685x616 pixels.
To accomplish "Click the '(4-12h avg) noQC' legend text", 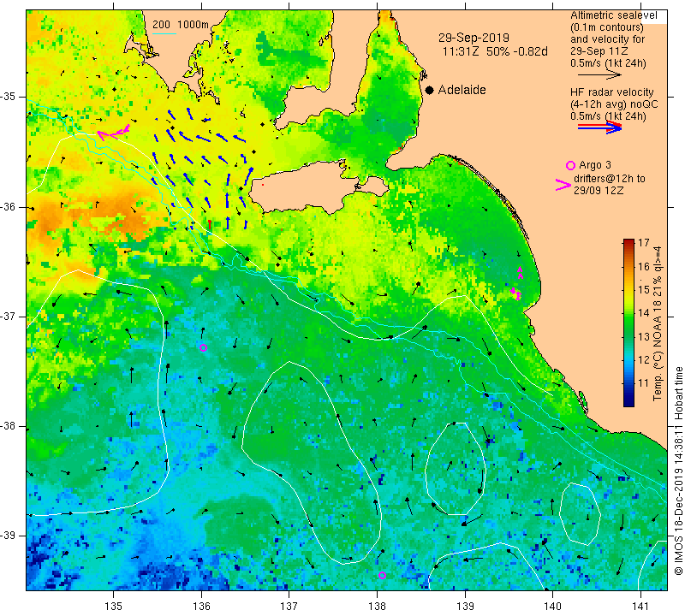I will 614,104.
